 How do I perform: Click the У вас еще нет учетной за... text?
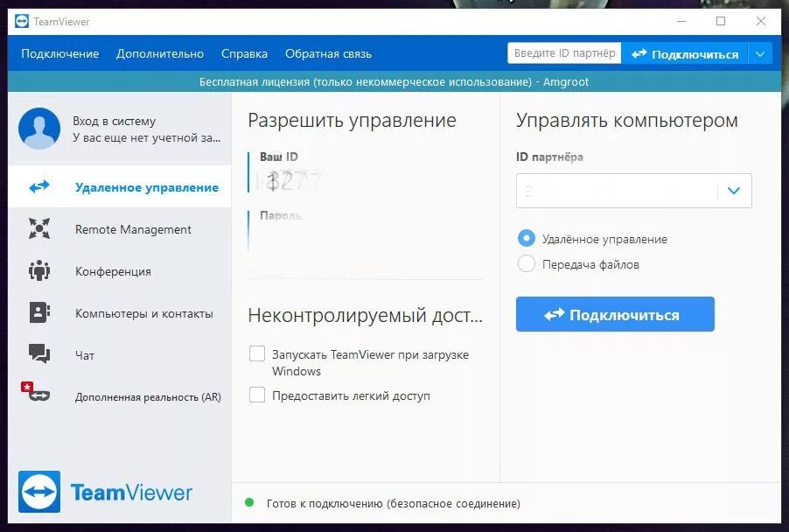tap(146, 138)
